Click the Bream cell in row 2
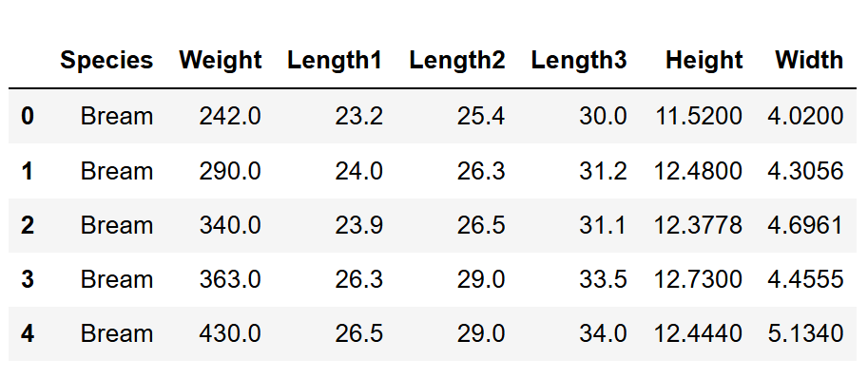This screenshot has width=868, height=378. pyautogui.click(x=117, y=225)
